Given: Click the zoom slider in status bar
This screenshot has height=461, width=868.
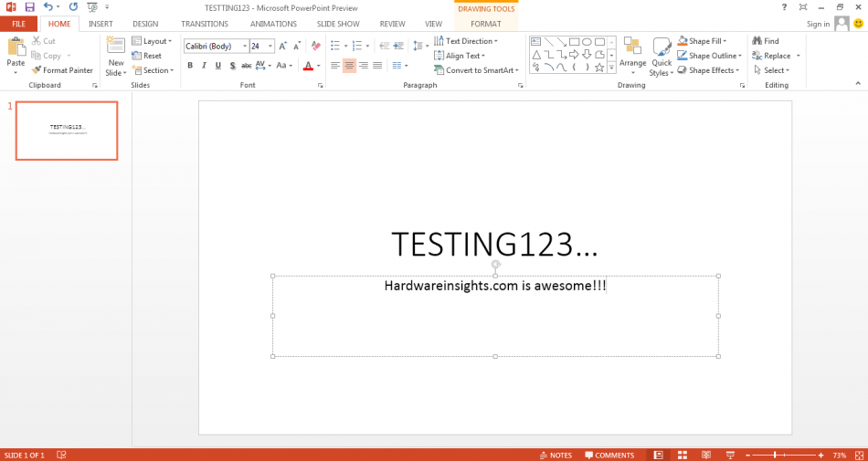Looking at the screenshot, I should coord(783,455).
